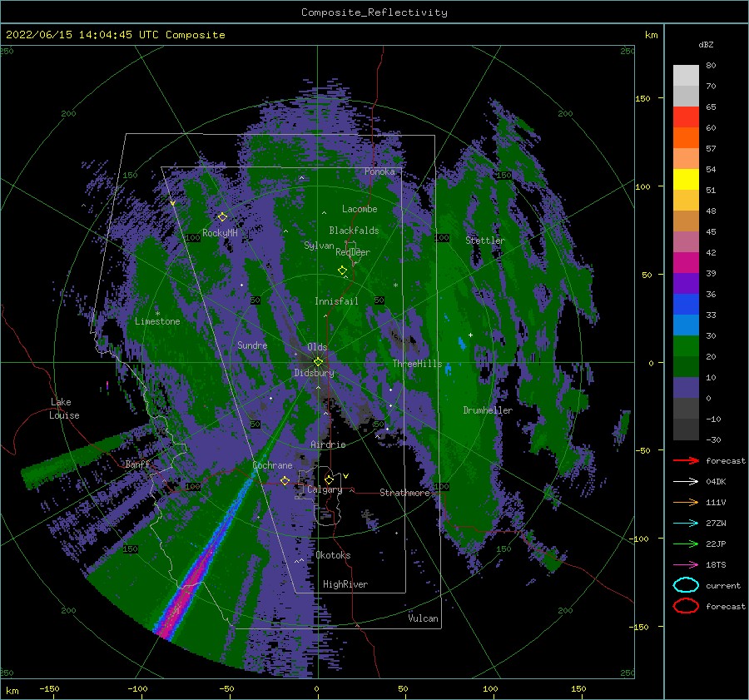The width and height of the screenshot is (749, 700).
Task: Click the Okotoks label
Action: [333, 555]
